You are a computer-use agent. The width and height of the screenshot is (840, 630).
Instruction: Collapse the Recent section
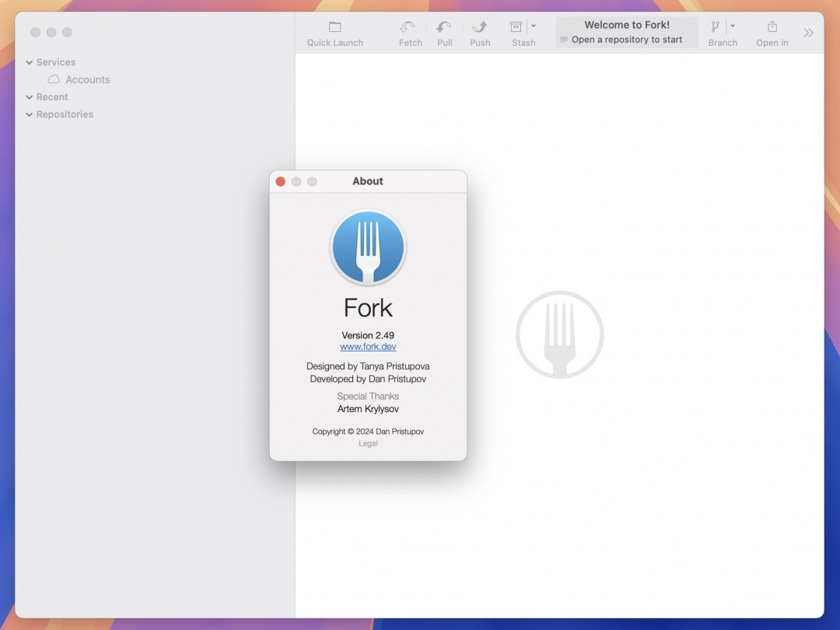[x=28, y=96]
